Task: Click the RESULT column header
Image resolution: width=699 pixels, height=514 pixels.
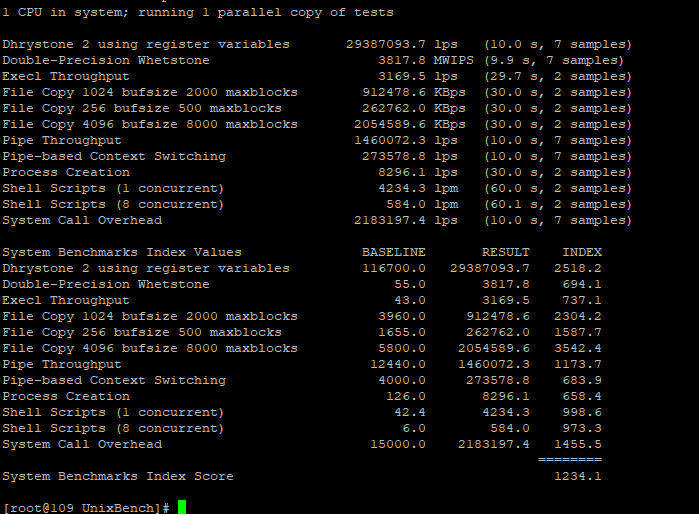Action: 505,252
